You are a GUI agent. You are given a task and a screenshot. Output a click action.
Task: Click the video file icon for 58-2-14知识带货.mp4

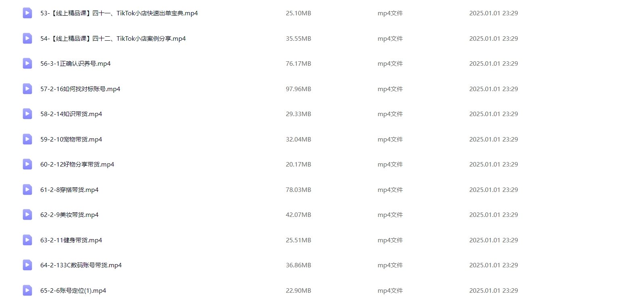coord(27,114)
